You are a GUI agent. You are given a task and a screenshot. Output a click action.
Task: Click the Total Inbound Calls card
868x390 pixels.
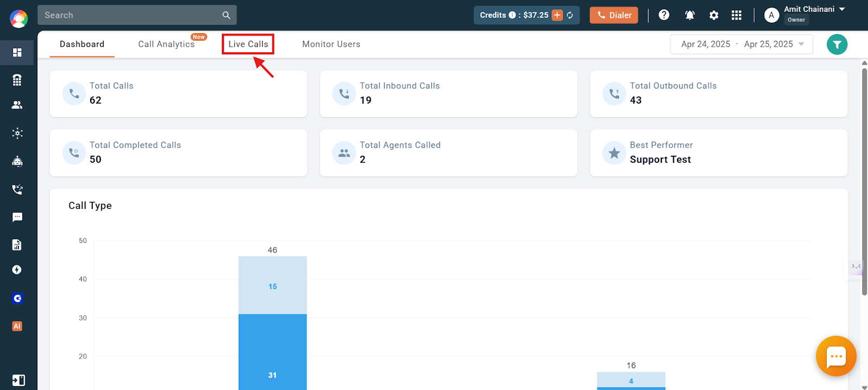click(449, 94)
